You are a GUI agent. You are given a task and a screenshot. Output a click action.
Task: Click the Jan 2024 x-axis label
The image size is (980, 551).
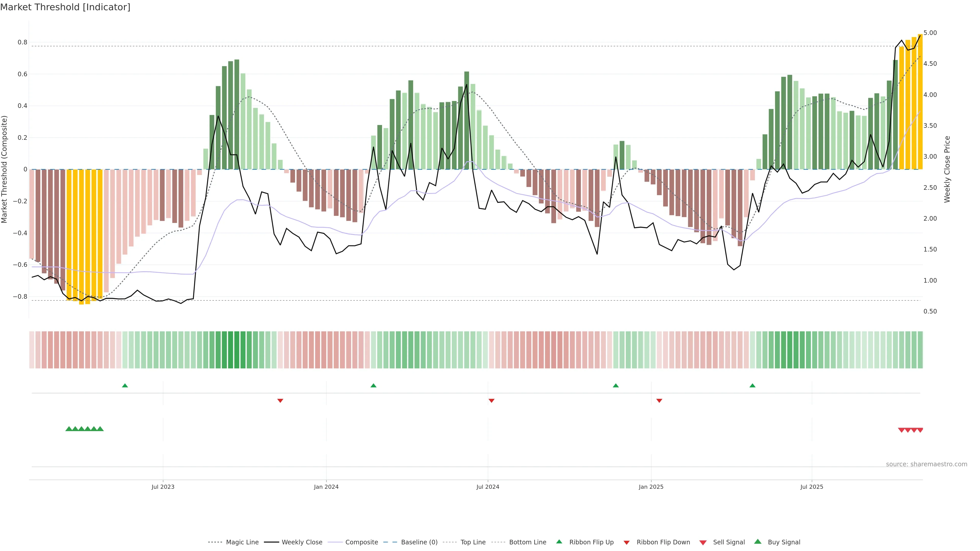pyautogui.click(x=326, y=487)
